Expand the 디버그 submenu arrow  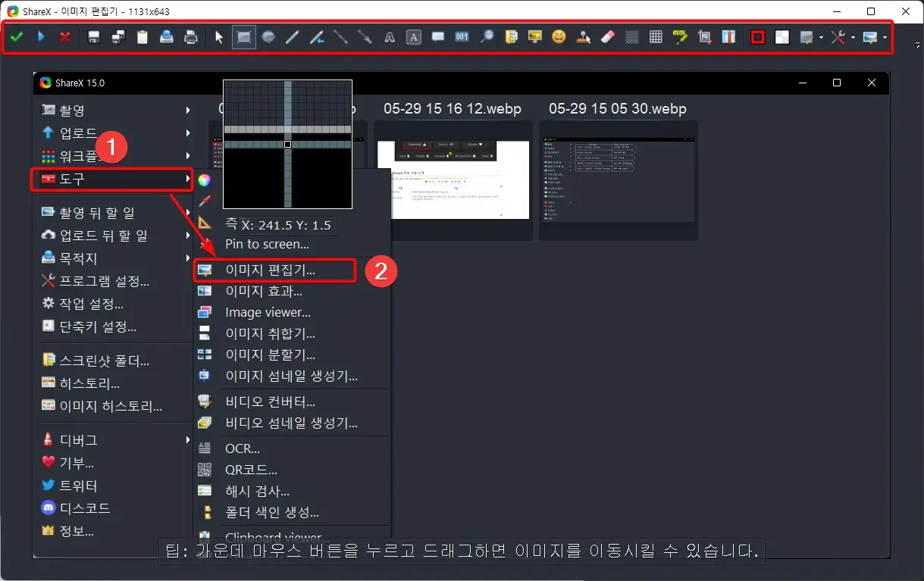tap(187, 440)
